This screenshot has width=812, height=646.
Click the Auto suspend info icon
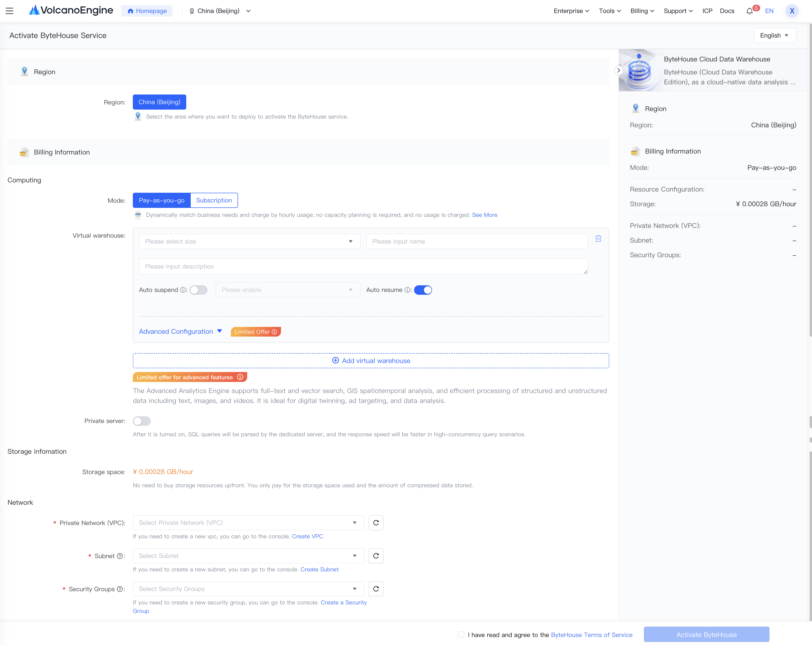coord(183,290)
